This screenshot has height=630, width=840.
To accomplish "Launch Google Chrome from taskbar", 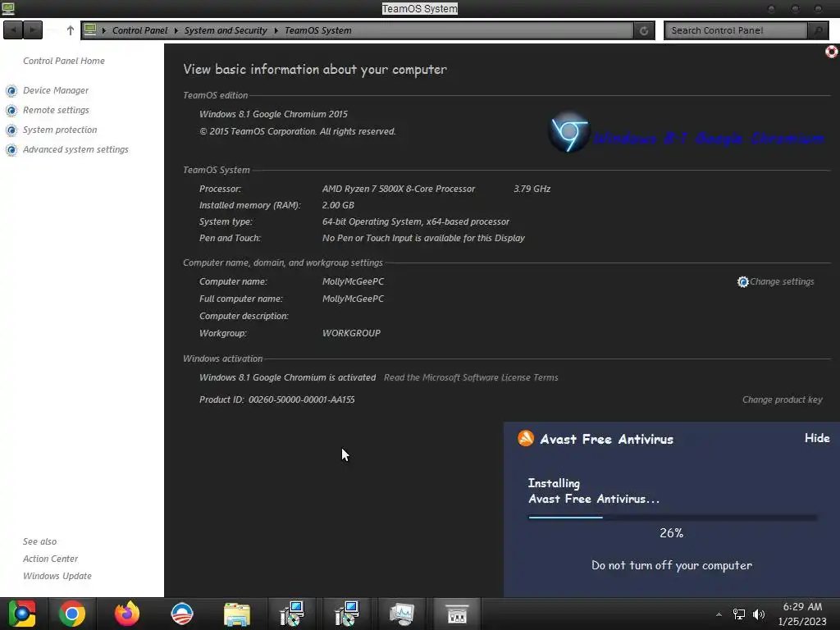I will tap(72, 614).
